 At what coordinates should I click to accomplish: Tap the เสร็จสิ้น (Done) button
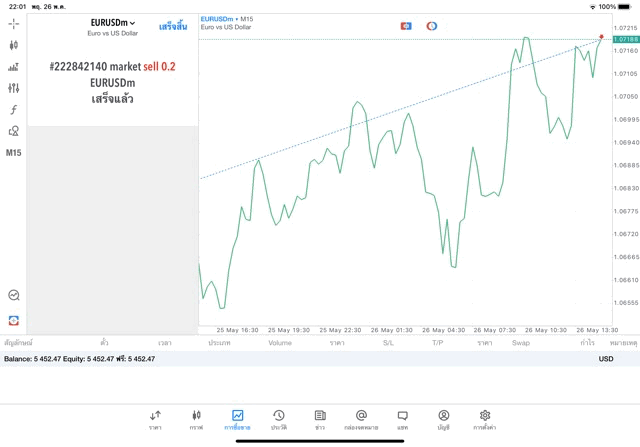tap(172, 26)
